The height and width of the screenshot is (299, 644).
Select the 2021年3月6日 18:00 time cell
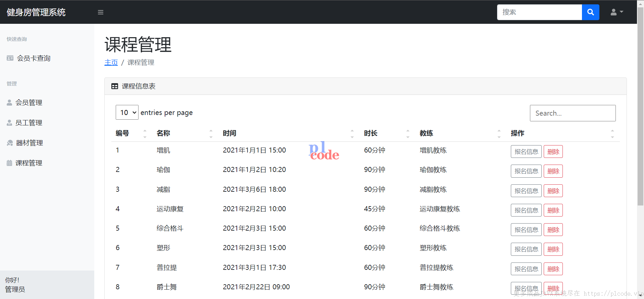254,189
